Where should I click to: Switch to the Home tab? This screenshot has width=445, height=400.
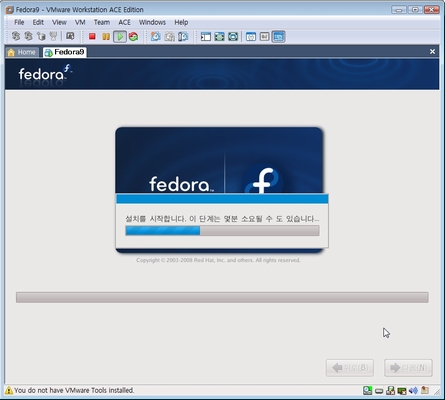click(x=22, y=52)
